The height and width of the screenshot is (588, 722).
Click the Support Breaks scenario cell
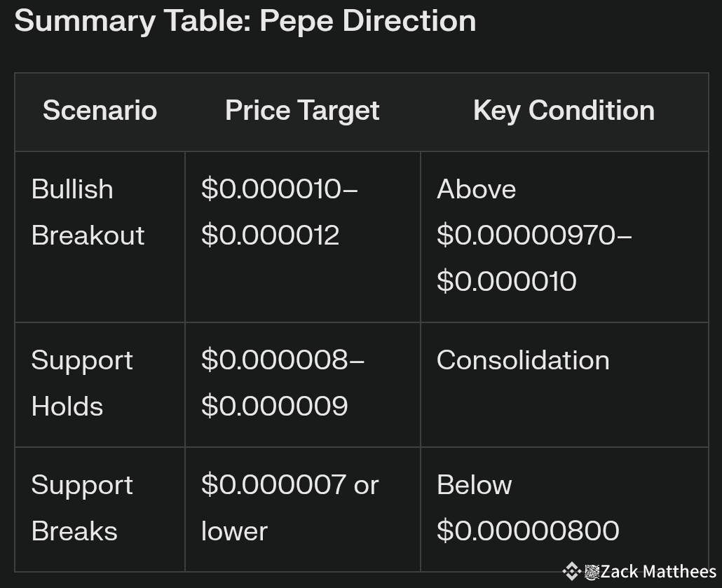tap(82, 507)
